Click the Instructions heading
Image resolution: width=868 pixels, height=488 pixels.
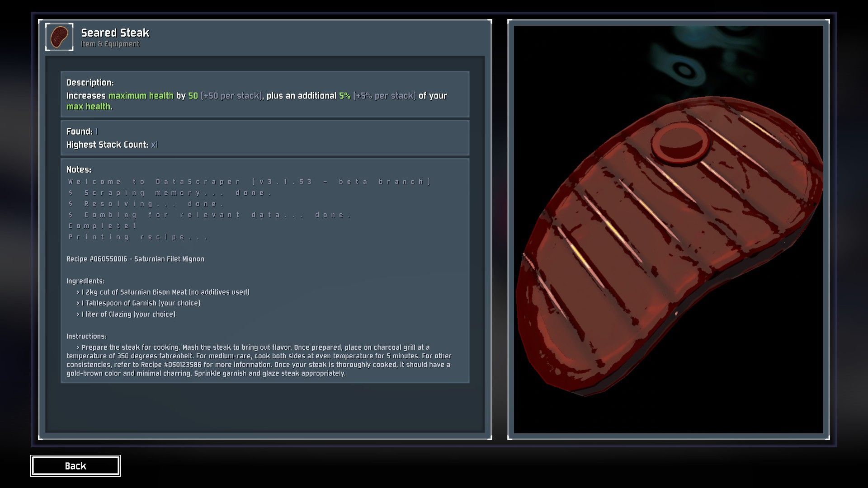tap(86, 336)
